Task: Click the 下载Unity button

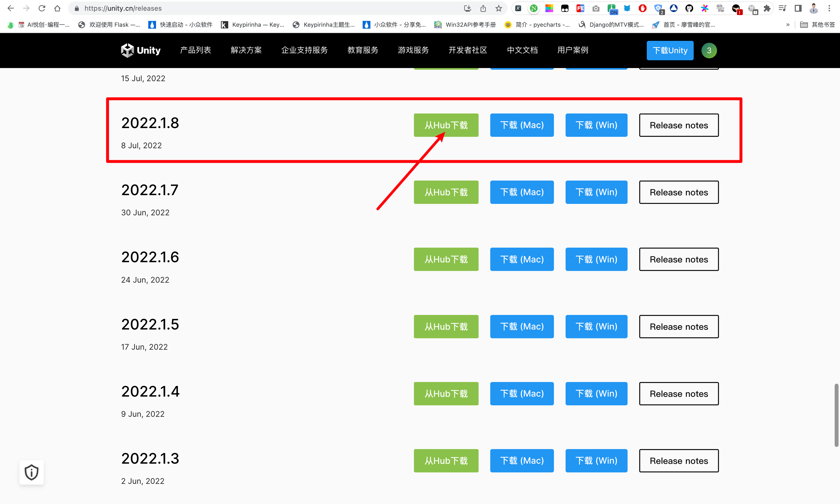Action: pos(670,51)
